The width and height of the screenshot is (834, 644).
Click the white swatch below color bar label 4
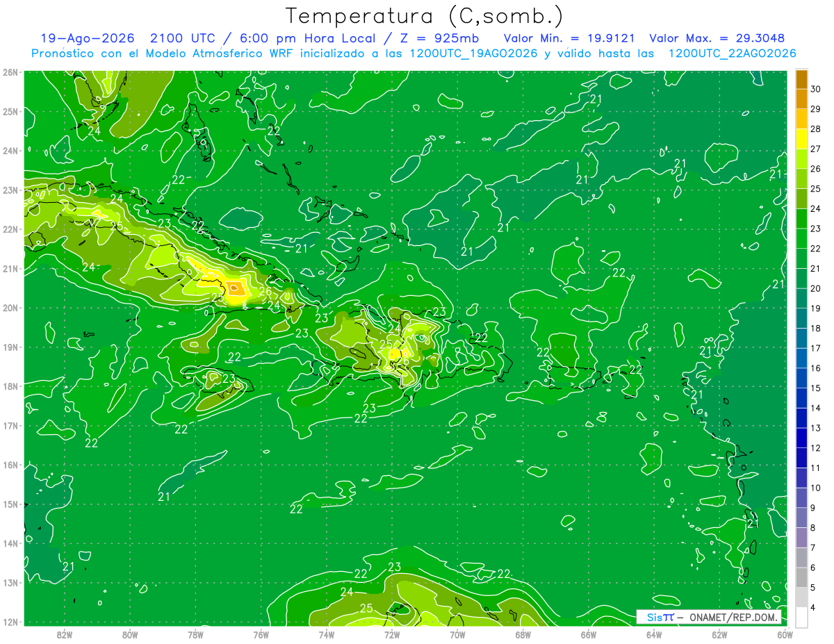(x=801, y=617)
